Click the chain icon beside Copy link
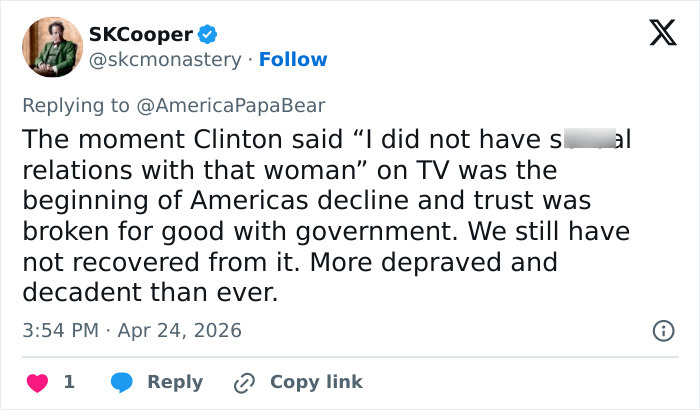 245,382
